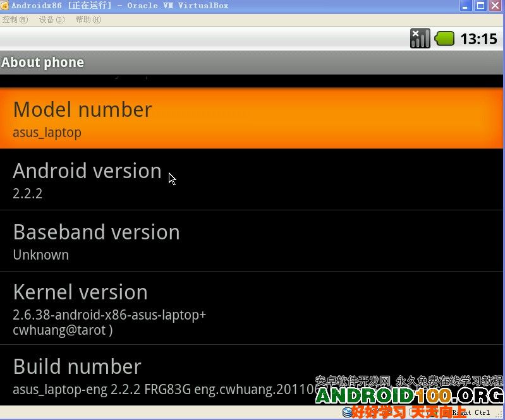The height and width of the screenshot is (420, 505).
Task: Select the Build number entry
Action: point(251,375)
